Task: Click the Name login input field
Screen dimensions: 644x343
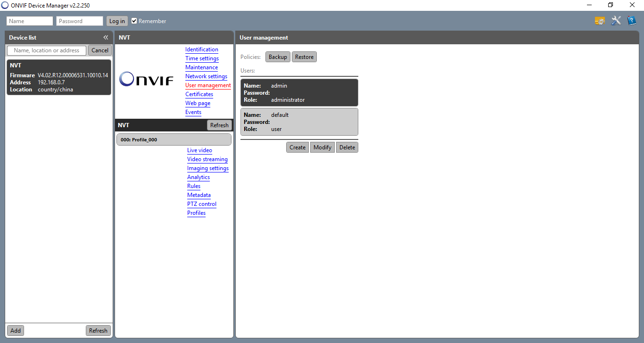Action: coord(30,21)
